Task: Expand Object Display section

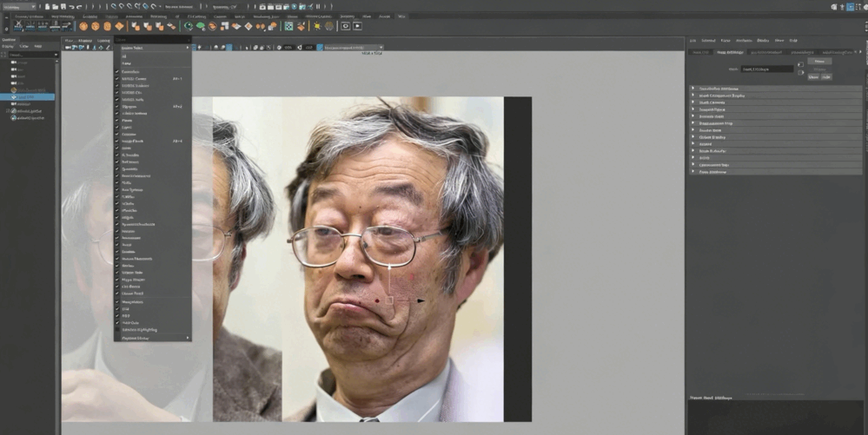Action: click(776, 136)
